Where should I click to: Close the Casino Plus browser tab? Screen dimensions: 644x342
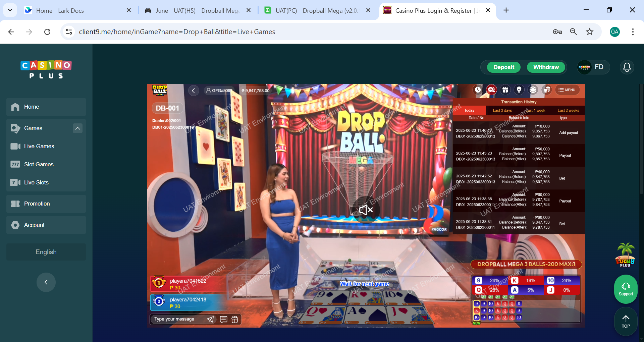(488, 10)
